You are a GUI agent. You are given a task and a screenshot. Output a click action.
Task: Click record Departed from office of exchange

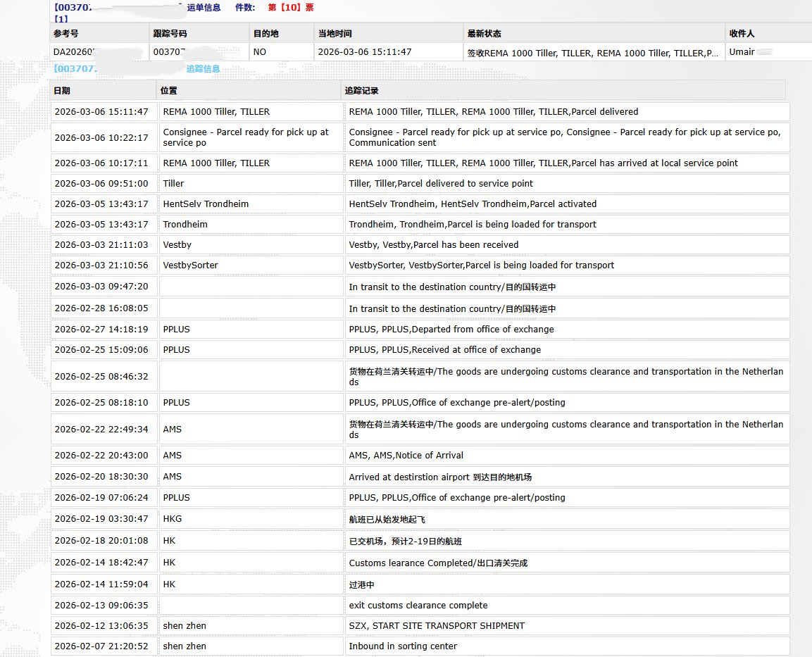[x=567, y=330]
